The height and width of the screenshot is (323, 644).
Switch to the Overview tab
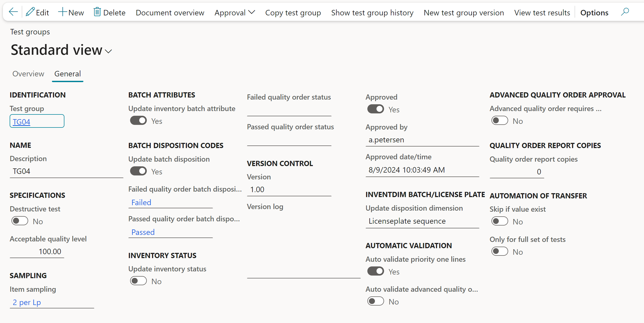tap(28, 74)
